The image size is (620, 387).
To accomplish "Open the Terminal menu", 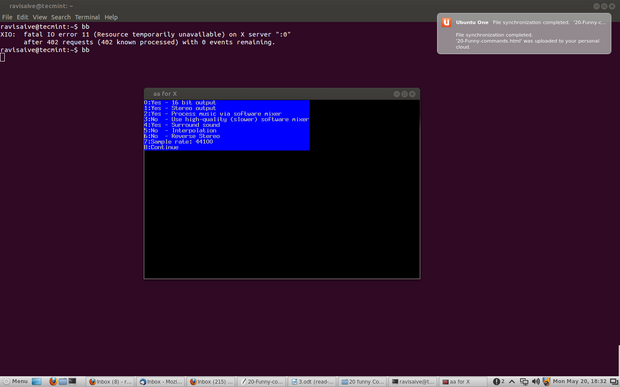I will pyautogui.click(x=87, y=17).
